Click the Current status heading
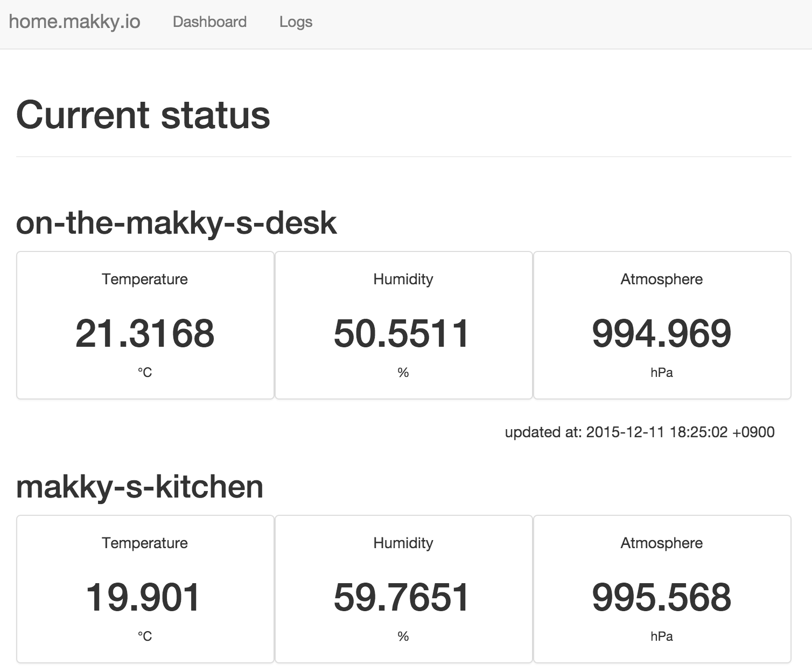Image resolution: width=812 pixels, height=672 pixels. 143,115
